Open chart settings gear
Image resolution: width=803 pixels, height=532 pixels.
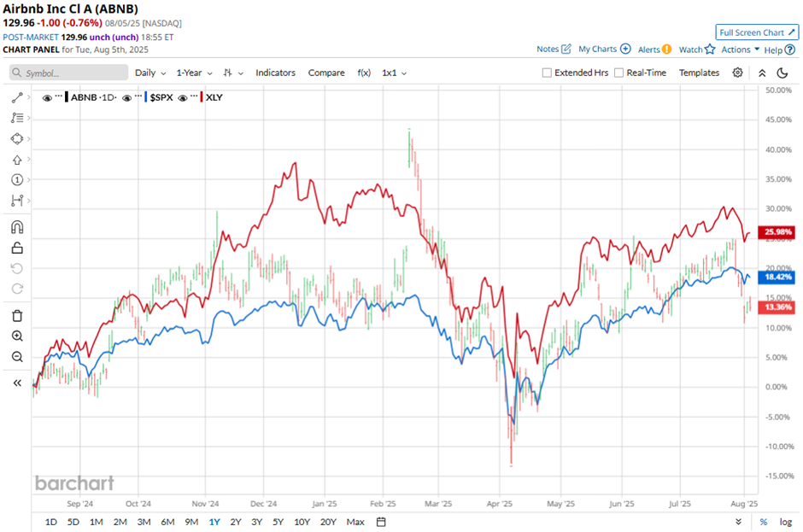pyautogui.click(x=737, y=73)
